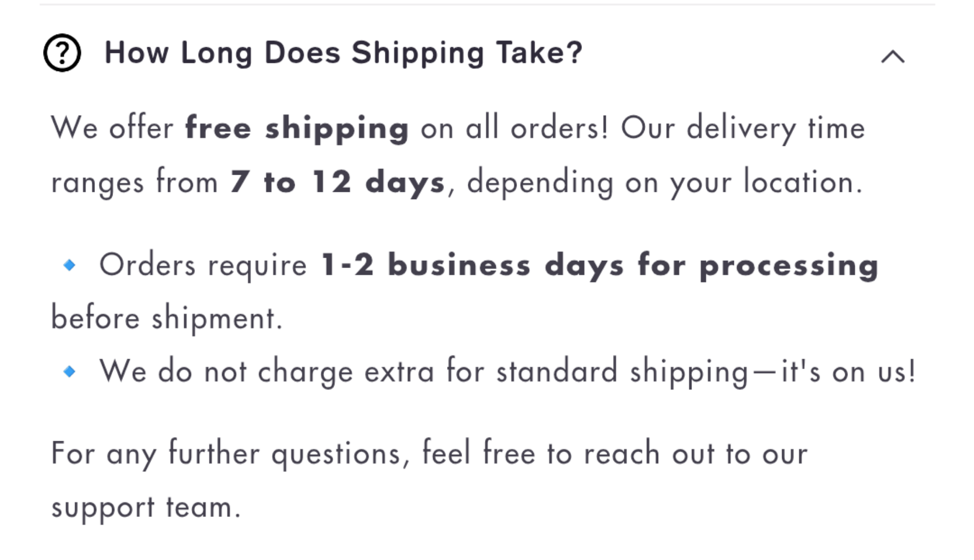Click the bold "7 to 12 days" text
This screenshot has width=974, height=560.
pos(338,182)
